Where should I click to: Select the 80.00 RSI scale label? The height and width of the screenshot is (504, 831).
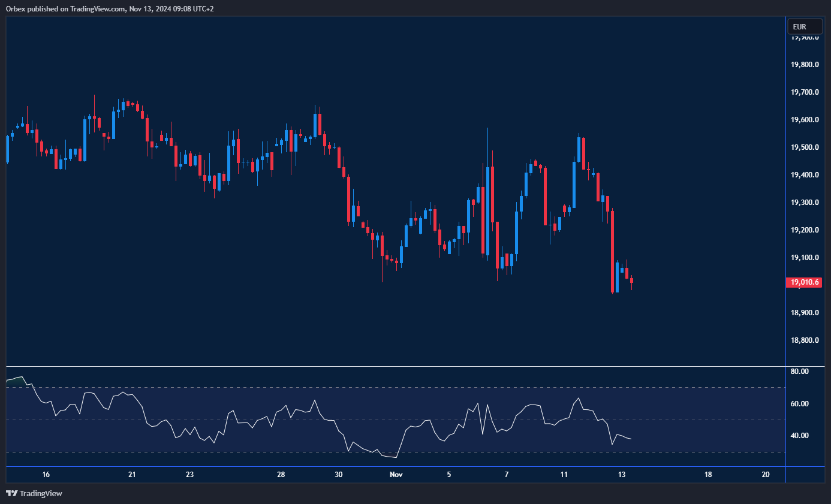coord(800,372)
